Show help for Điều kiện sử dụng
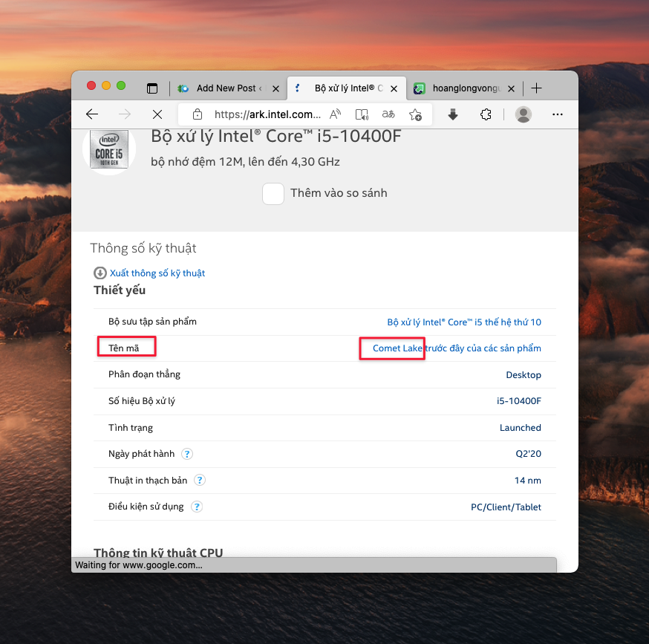 (197, 507)
